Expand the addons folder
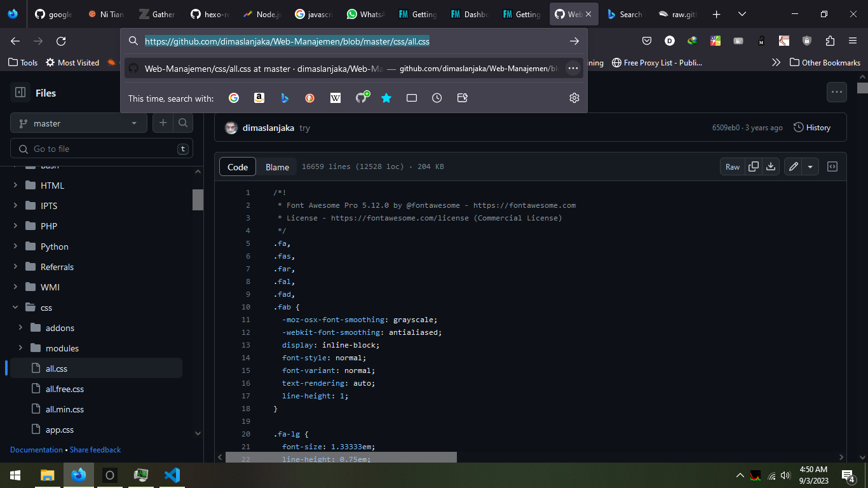 [x=21, y=328]
